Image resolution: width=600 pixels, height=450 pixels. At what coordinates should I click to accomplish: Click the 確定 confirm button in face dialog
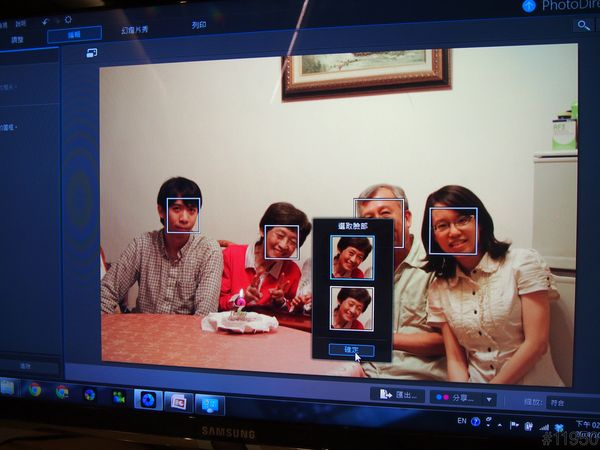click(351, 350)
